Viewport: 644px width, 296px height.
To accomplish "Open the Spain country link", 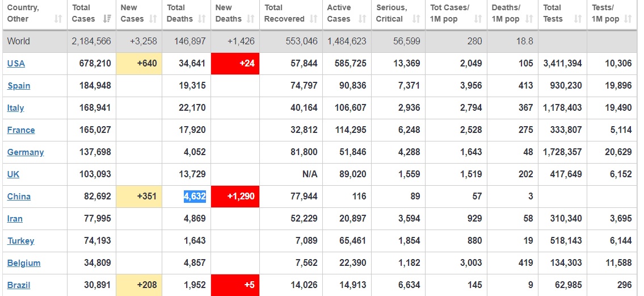I will pyautogui.click(x=19, y=86).
